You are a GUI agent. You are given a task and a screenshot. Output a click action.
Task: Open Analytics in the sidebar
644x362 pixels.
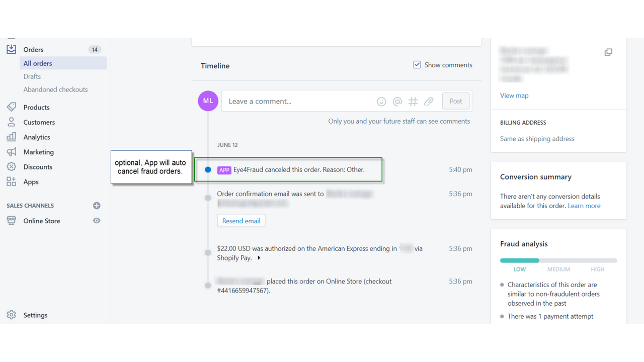pyautogui.click(x=37, y=137)
